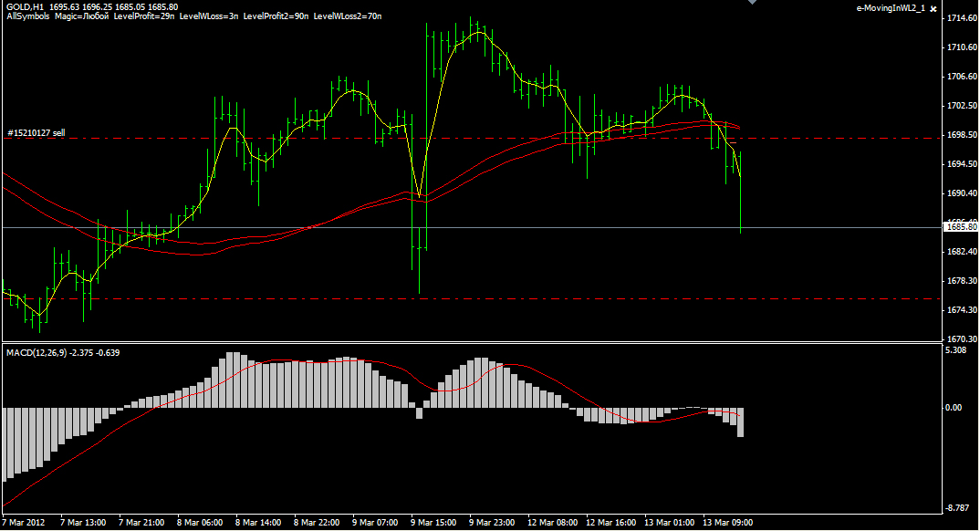This screenshot has height=531, width=980.
Task: Click the 1698.50 price scale label
Action: (x=963, y=135)
